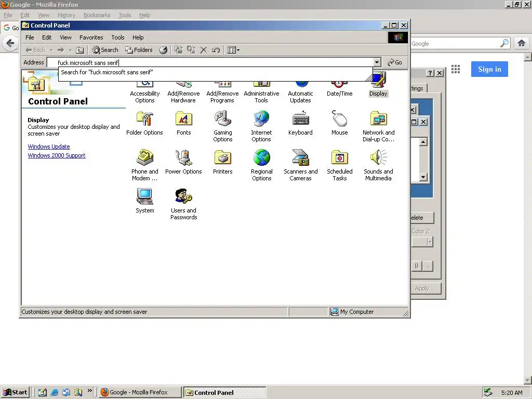Open Control Panel Edit menu
The width and height of the screenshot is (532, 399).
(47, 37)
